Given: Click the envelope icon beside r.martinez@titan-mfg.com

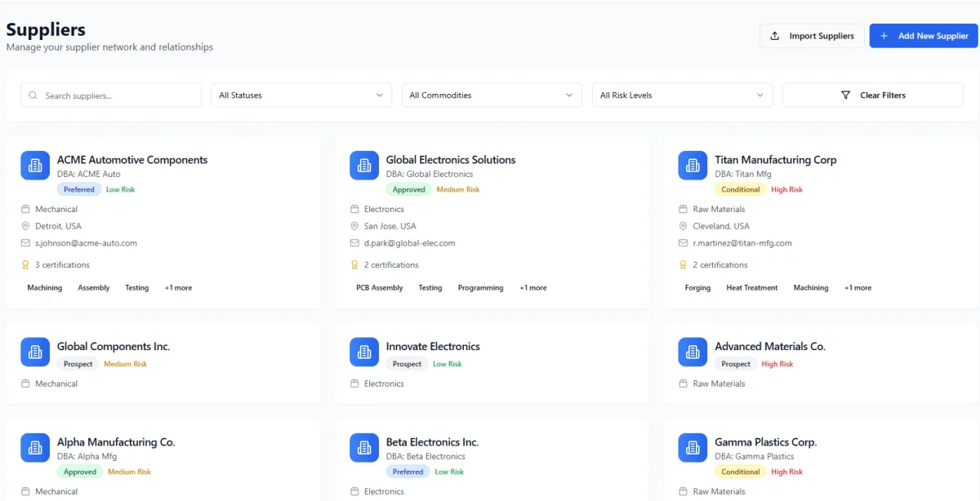Looking at the screenshot, I should [684, 243].
